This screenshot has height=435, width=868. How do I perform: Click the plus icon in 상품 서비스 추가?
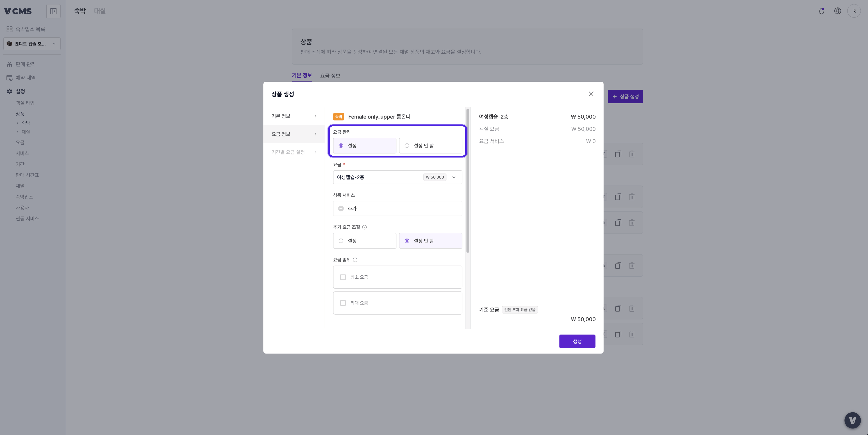(x=341, y=209)
